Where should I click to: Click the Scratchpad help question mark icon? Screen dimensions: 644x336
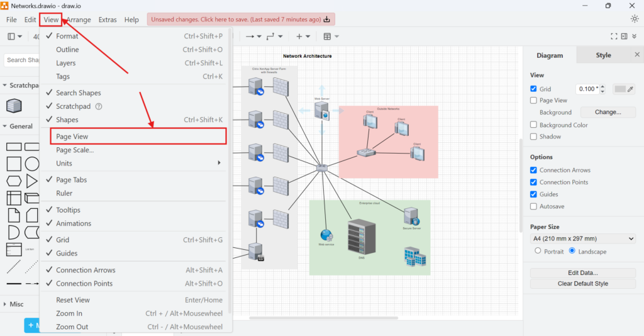[98, 106]
